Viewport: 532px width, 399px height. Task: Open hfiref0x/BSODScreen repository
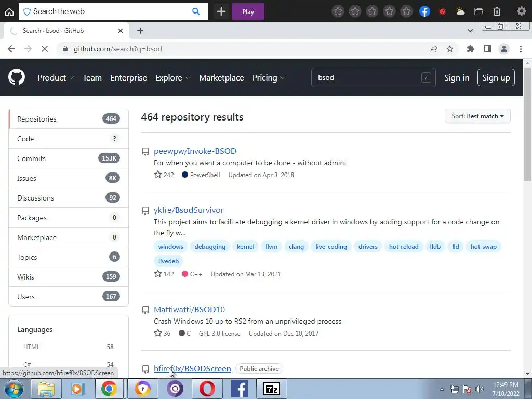[x=192, y=369]
